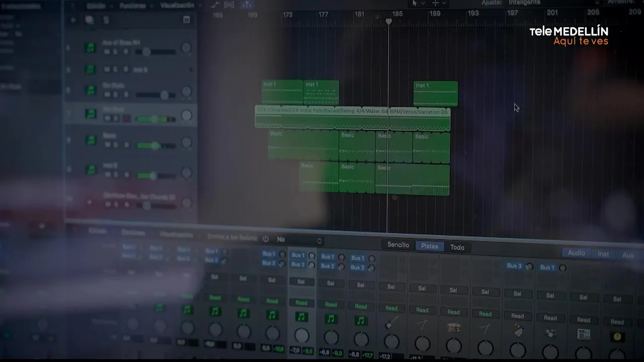Open Sal output slot on drum machine strip
The width and height of the screenshot is (644, 362).
584,298
